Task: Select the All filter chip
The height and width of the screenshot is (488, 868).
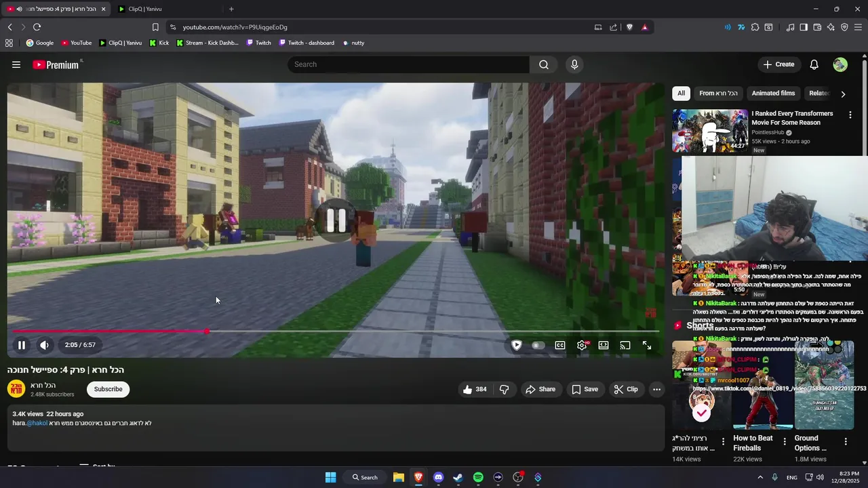Action: point(681,94)
